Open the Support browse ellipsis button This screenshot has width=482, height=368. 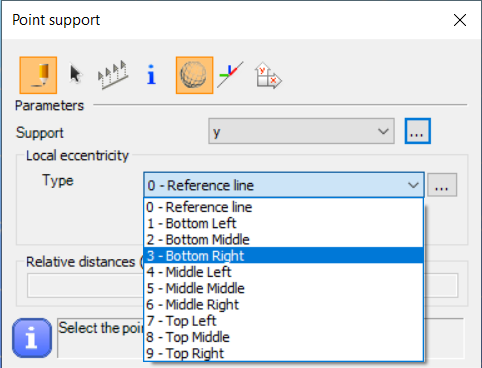click(x=418, y=131)
